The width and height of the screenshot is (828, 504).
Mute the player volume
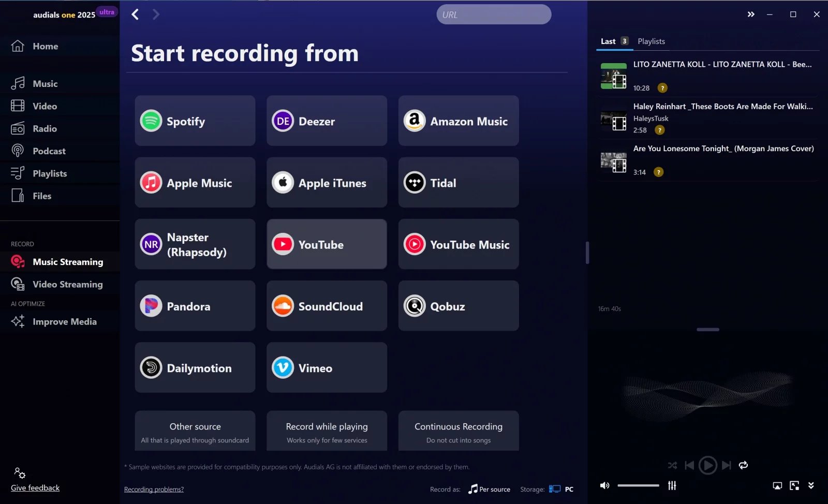(604, 485)
